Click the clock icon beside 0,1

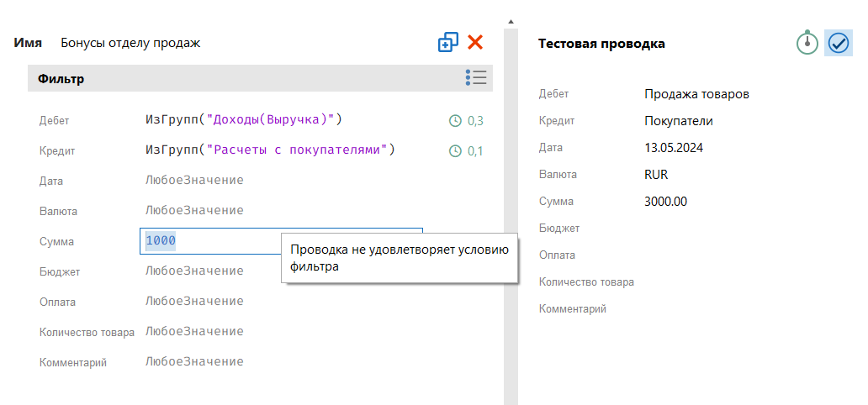pos(455,151)
